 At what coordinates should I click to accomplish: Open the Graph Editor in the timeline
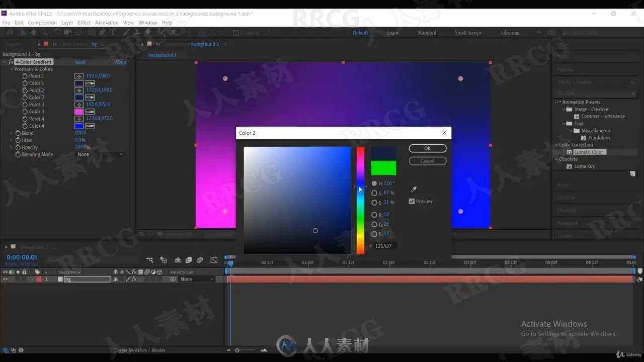click(x=214, y=260)
